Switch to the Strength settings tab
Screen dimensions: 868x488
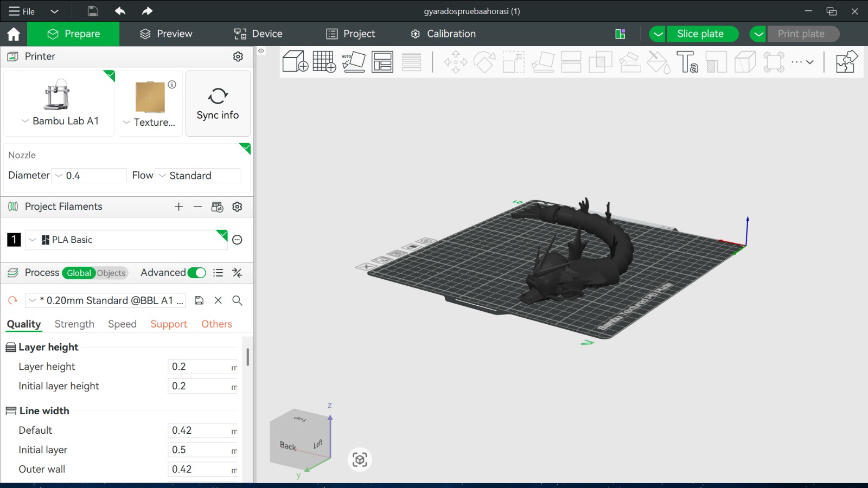(x=74, y=324)
